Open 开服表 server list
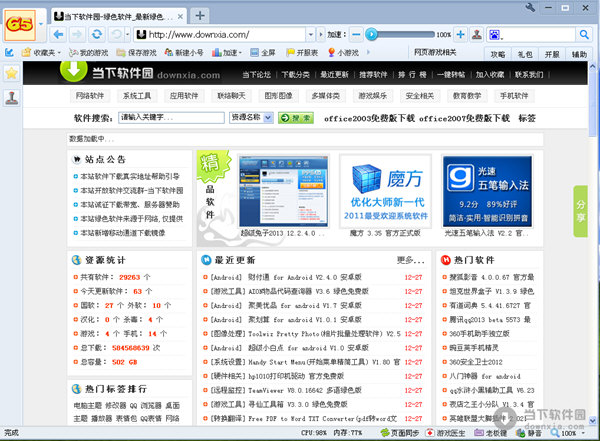The image size is (600, 441). pyautogui.click(x=302, y=52)
